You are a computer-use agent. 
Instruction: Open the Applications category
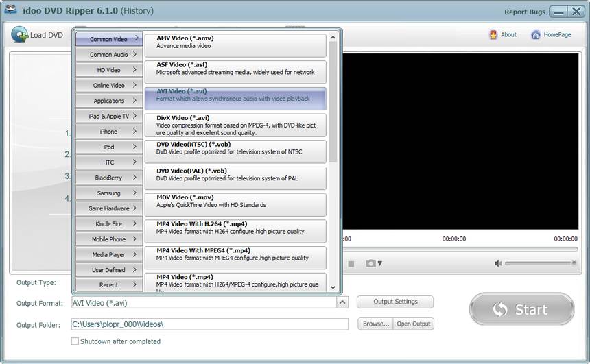(x=109, y=101)
